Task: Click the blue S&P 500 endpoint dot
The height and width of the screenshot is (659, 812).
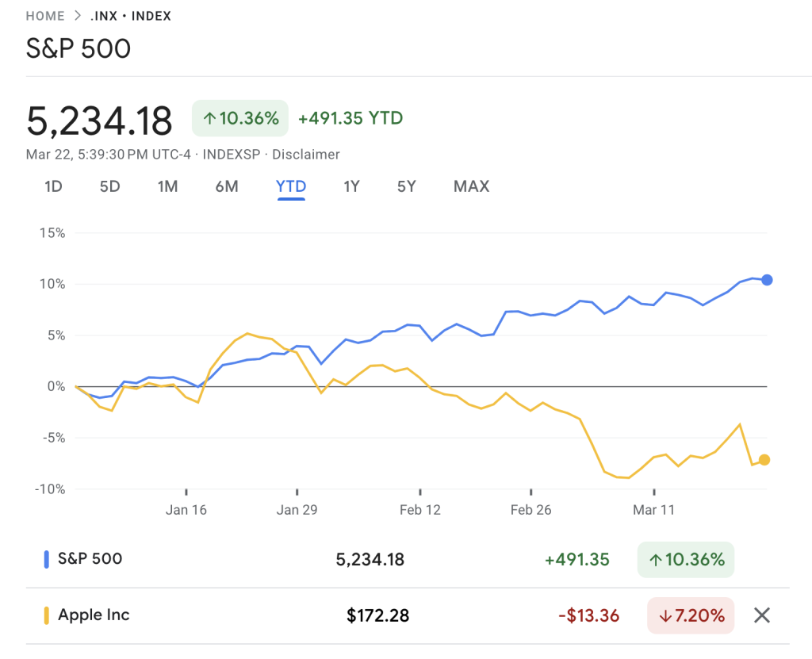Action: [767, 280]
